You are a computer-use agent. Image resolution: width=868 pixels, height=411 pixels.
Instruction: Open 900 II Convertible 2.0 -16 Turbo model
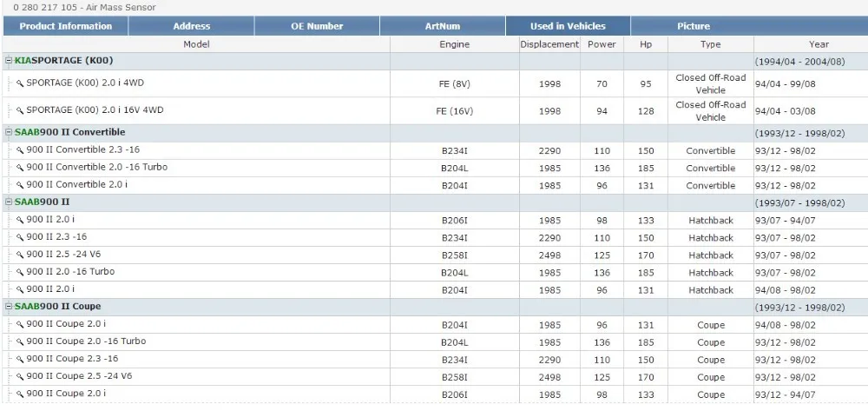click(97, 168)
